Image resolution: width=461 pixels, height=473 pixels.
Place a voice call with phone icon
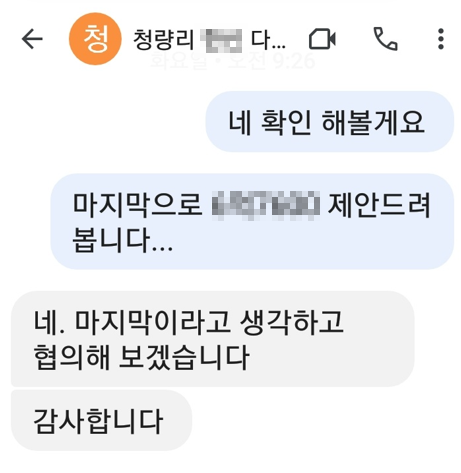(x=385, y=39)
